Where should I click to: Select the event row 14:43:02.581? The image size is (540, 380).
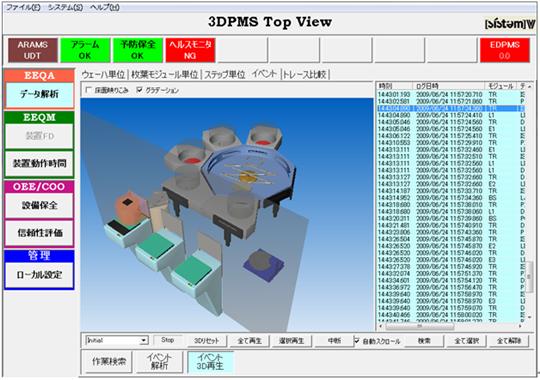click(450, 101)
